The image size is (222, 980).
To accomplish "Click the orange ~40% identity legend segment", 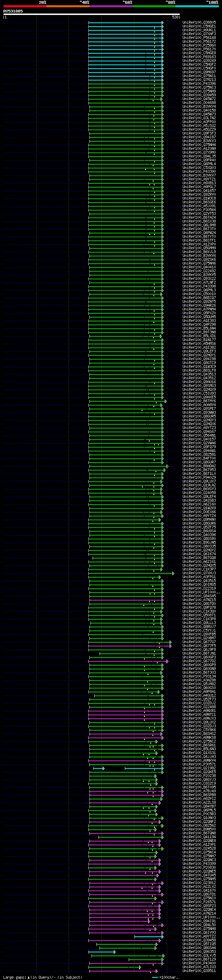I will click(68, 6).
